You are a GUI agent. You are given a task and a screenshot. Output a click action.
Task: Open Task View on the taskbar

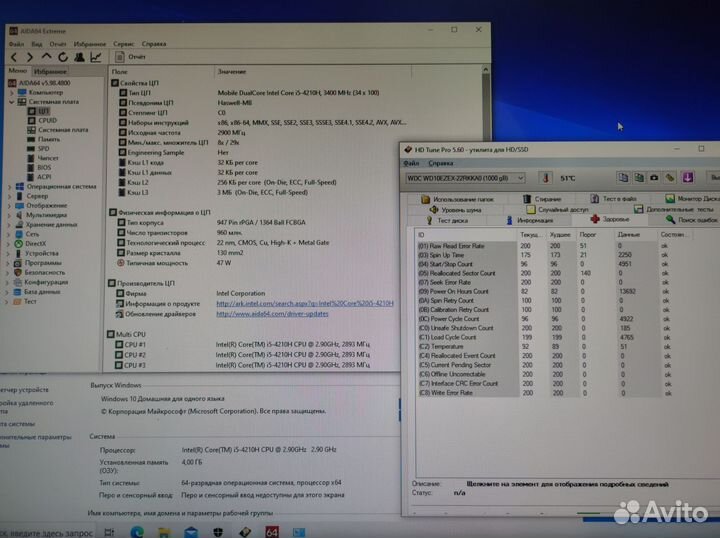(109, 532)
